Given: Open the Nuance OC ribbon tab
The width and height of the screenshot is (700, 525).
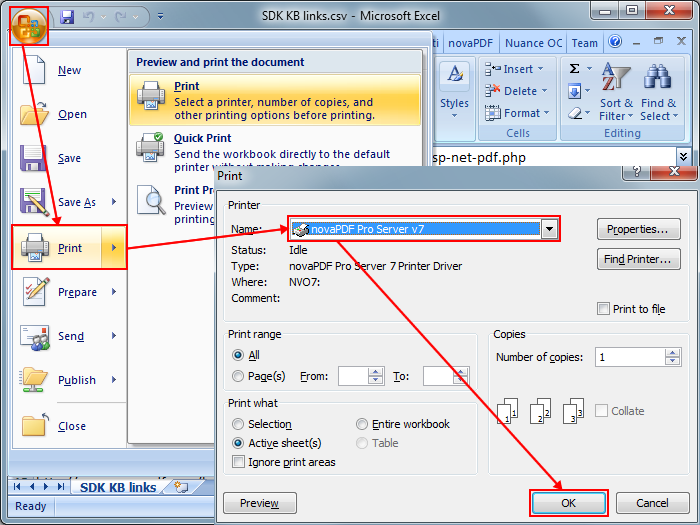Looking at the screenshot, I should tap(533, 43).
